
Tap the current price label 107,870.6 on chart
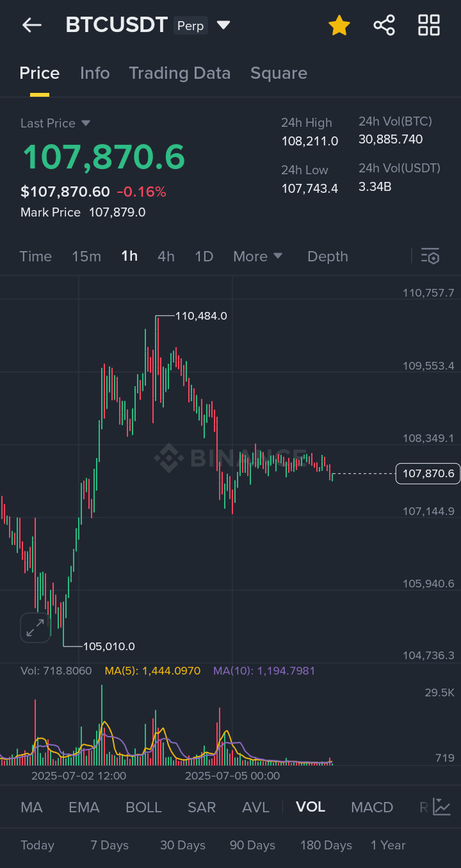pyautogui.click(x=428, y=474)
